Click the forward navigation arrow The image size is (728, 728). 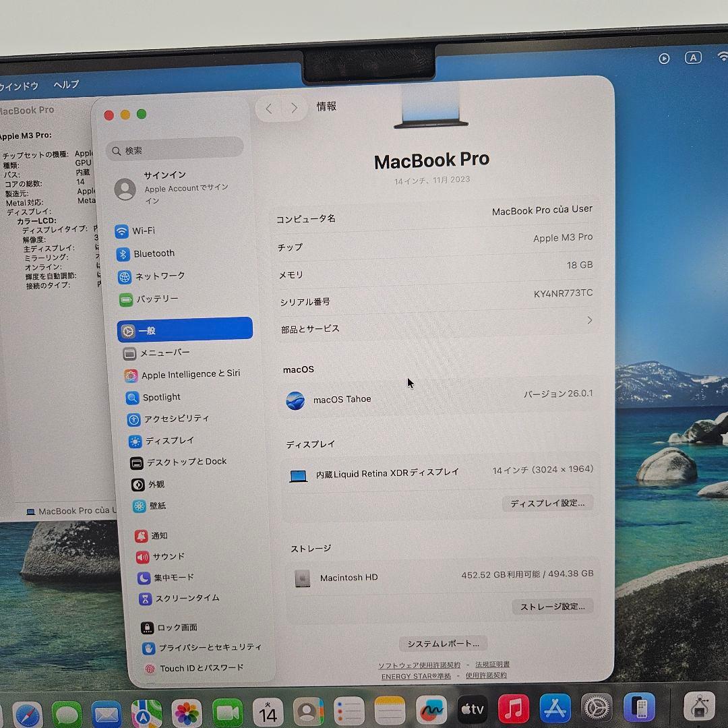(294, 108)
